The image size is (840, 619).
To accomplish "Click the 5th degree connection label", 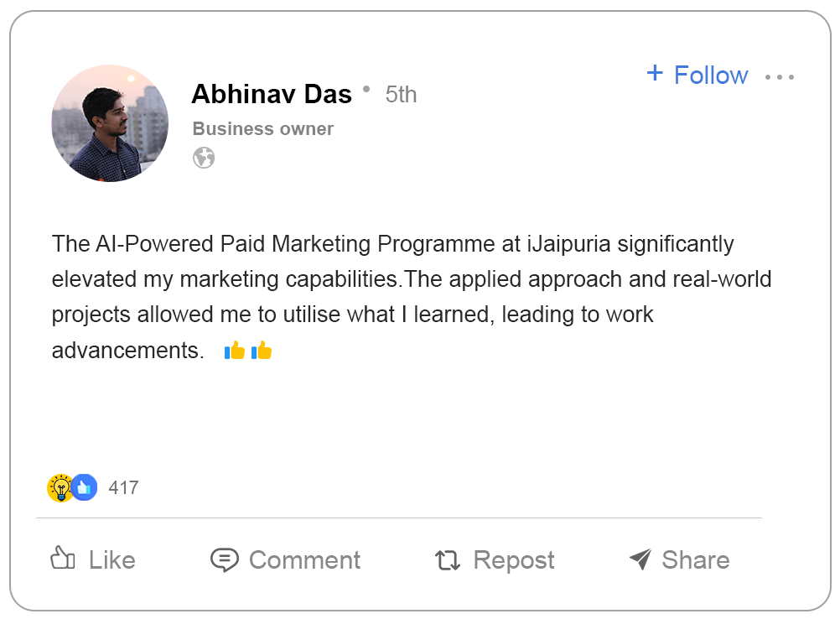I will pos(401,95).
